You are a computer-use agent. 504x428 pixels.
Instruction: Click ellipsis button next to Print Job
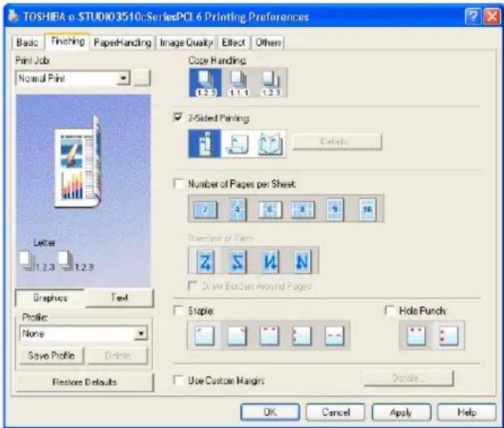coord(142,78)
